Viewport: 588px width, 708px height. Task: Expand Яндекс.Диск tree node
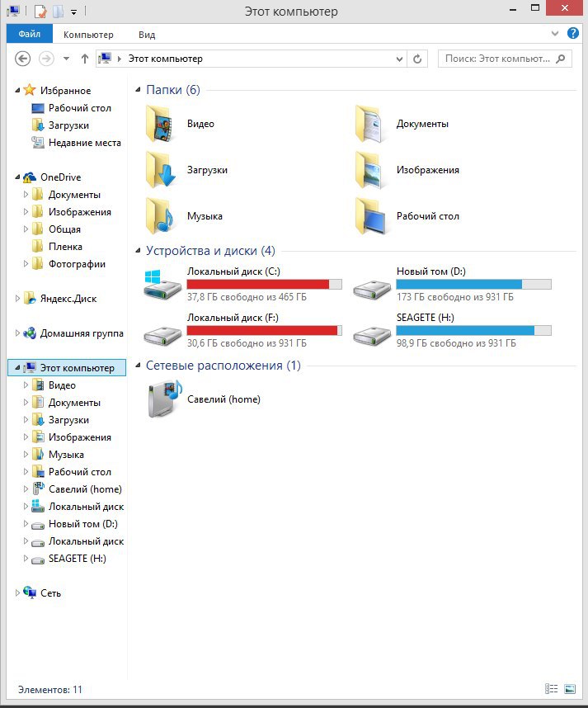(17, 299)
